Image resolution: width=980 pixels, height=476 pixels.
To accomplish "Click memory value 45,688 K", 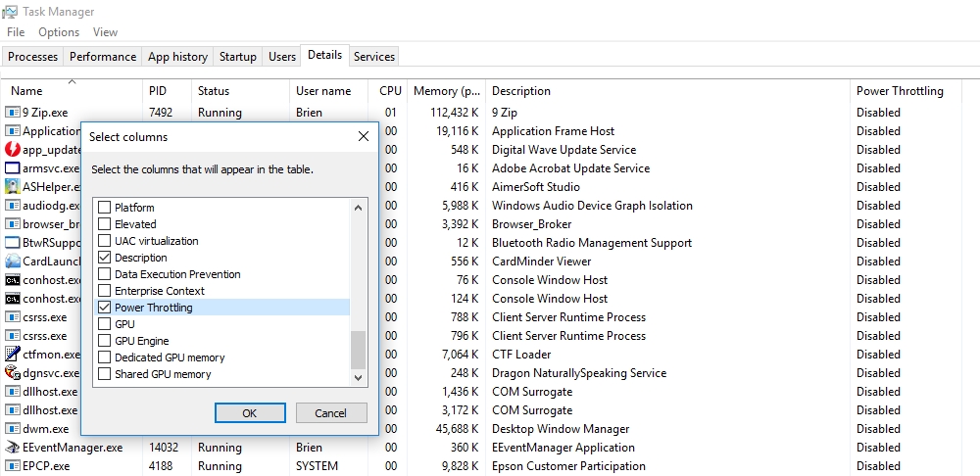I will tap(457, 429).
